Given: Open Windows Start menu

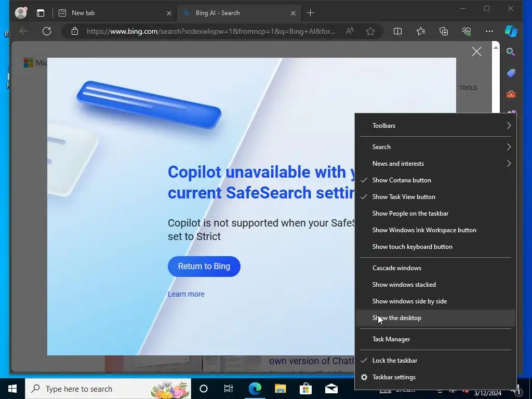Looking at the screenshot, I should click(12, 389).
